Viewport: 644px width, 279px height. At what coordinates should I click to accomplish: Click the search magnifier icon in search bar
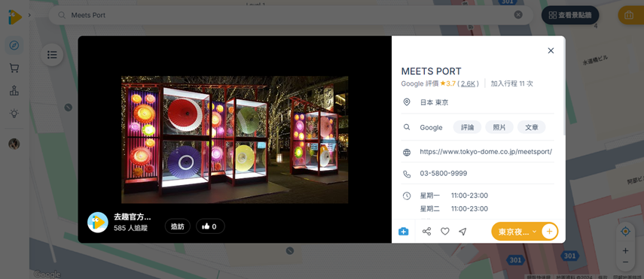pyautogui.click(x=62, y=15)
